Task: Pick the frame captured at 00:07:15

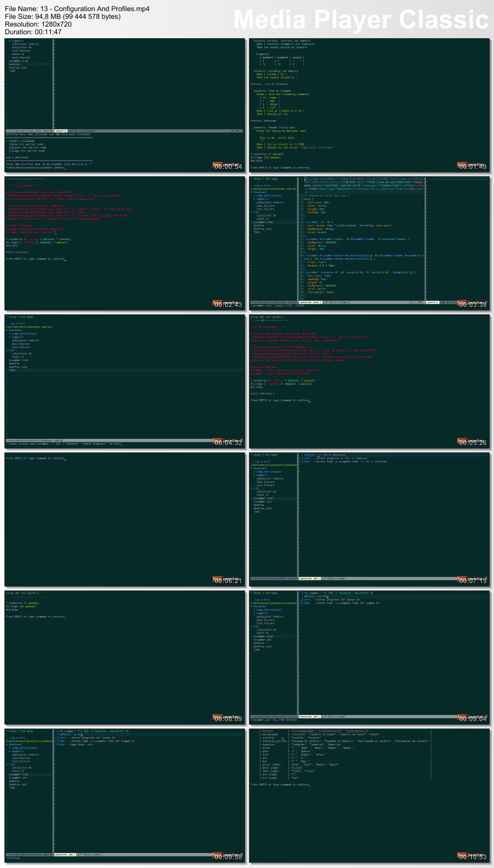Action: [x=370, y=518]
